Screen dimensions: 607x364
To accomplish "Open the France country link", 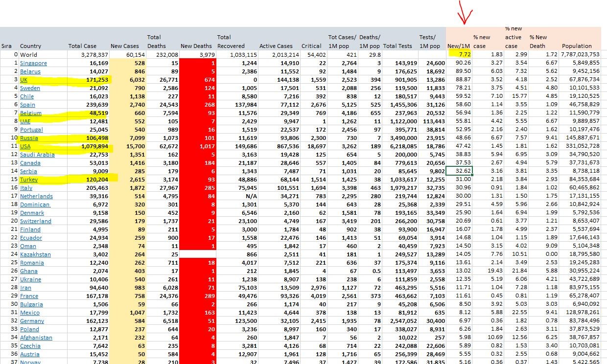I will pyautogui.click(x=29, y=296).
